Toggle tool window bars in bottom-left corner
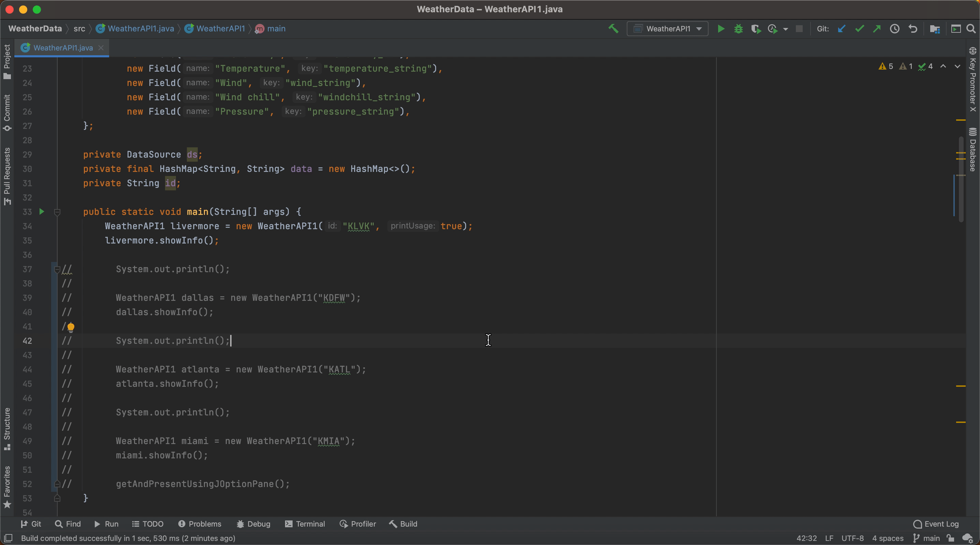Viewport: 980px width, 545px height. [x=9, y=538]
